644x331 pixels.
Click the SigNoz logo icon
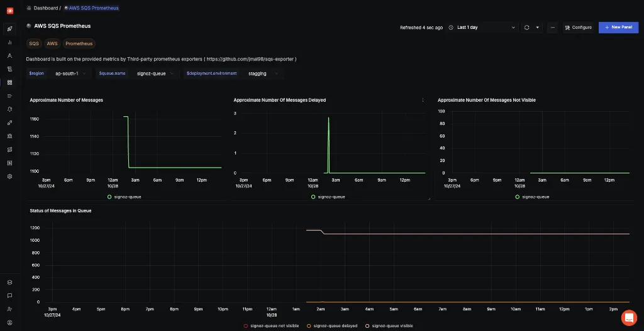10,11
